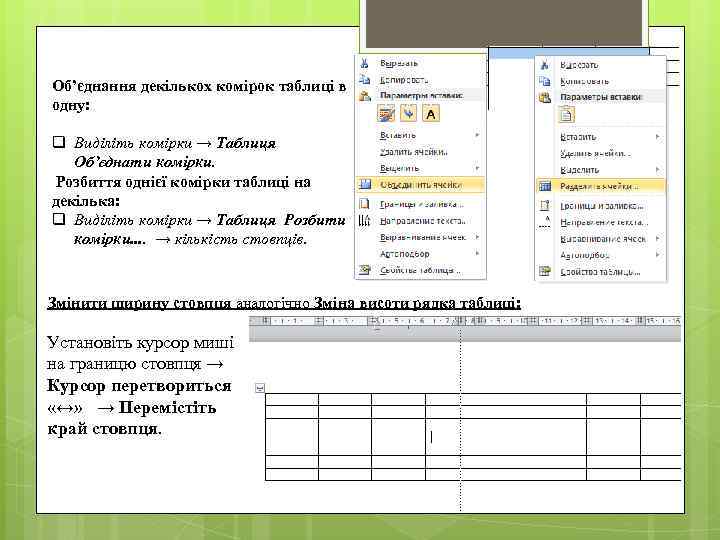Click text direction icon in the Объединить ячейки menu
This screenshot has width=720, height=540.
(365, 221)
